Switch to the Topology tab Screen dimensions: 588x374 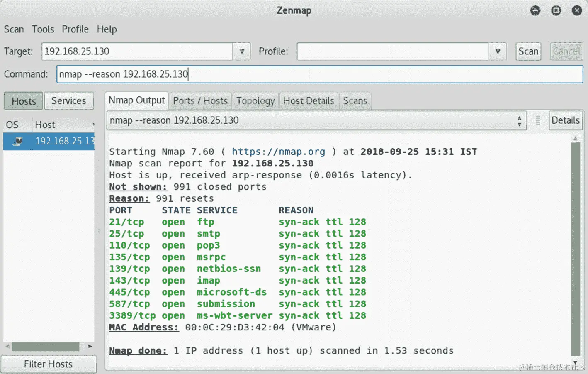pos(255,101)
